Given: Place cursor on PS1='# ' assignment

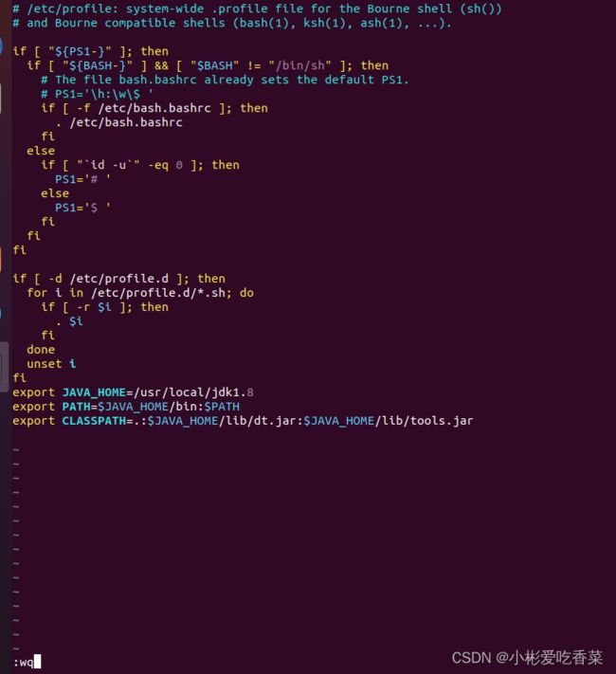Looking at the screenshot, I should click(x=83, y=180).
